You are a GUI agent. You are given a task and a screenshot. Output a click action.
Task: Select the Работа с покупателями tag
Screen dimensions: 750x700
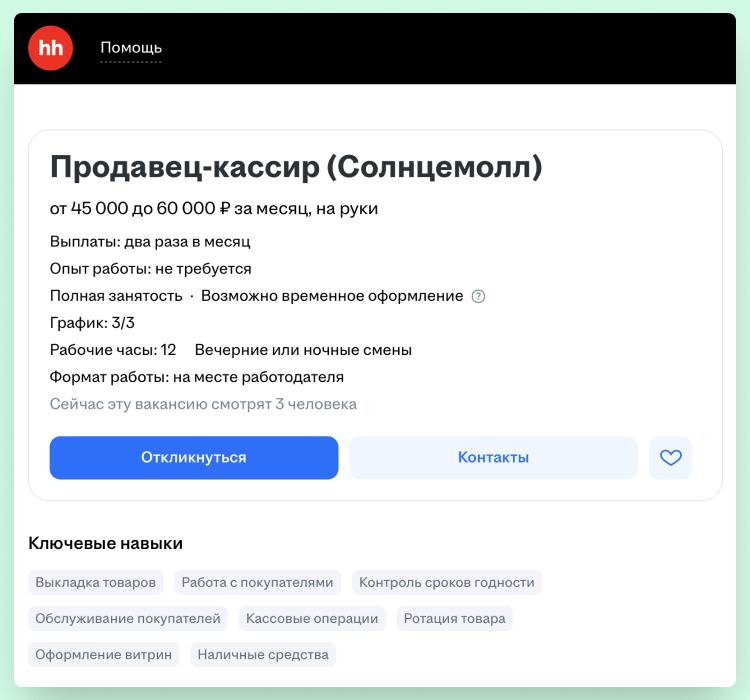[257, 582]
